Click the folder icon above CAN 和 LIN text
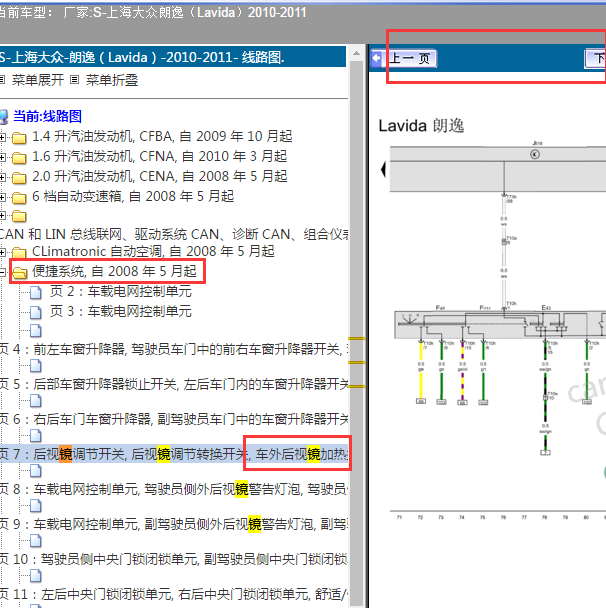 [19, 216]
